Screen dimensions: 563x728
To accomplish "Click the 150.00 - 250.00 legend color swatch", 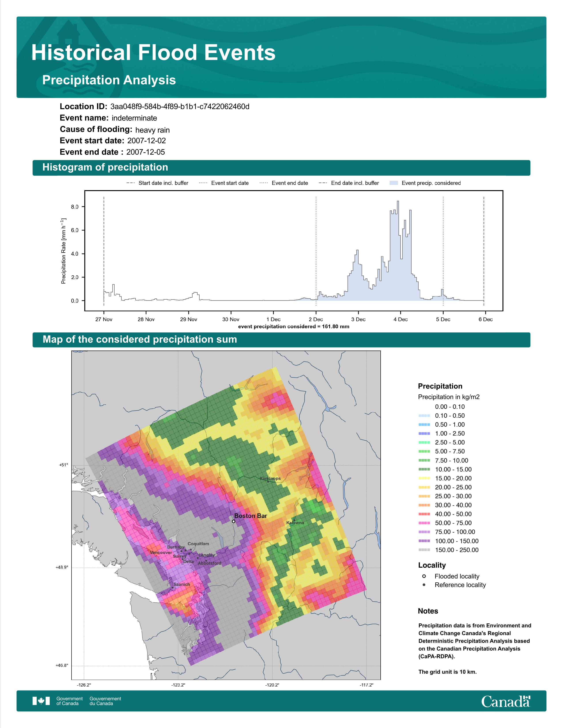I will tap(424, 550).
